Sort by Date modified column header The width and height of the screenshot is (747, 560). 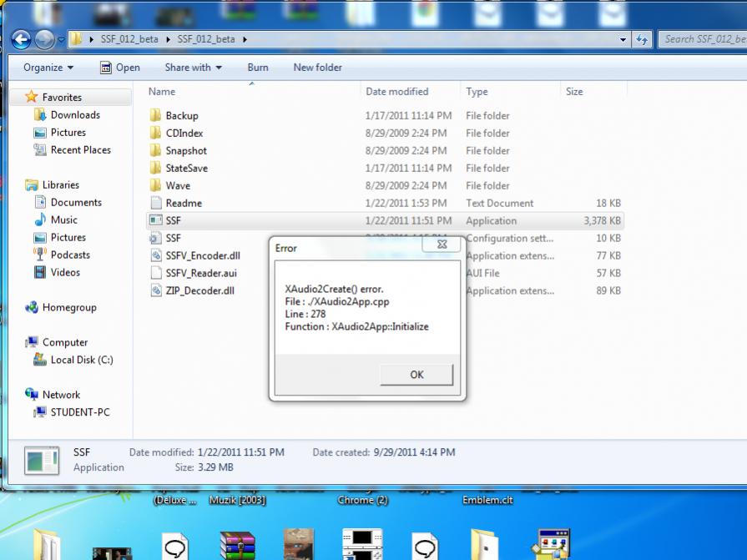tap(396, 92)
